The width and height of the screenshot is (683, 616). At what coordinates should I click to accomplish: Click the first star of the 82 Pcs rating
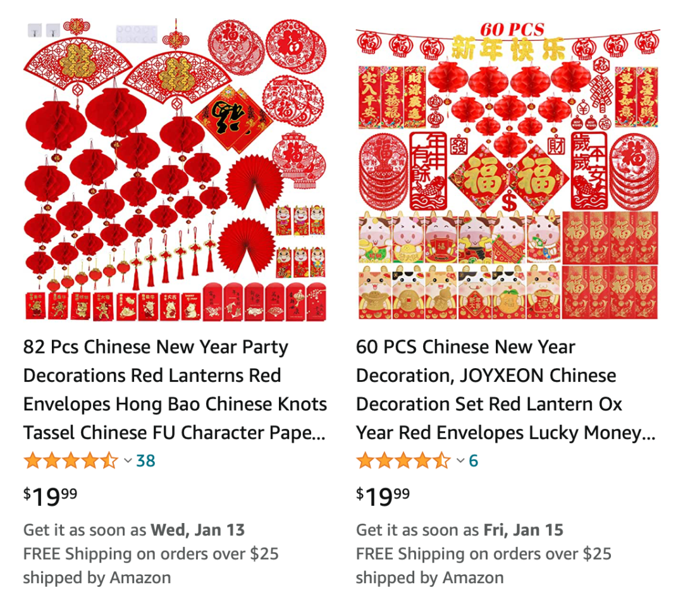click(x=33, y=460)
